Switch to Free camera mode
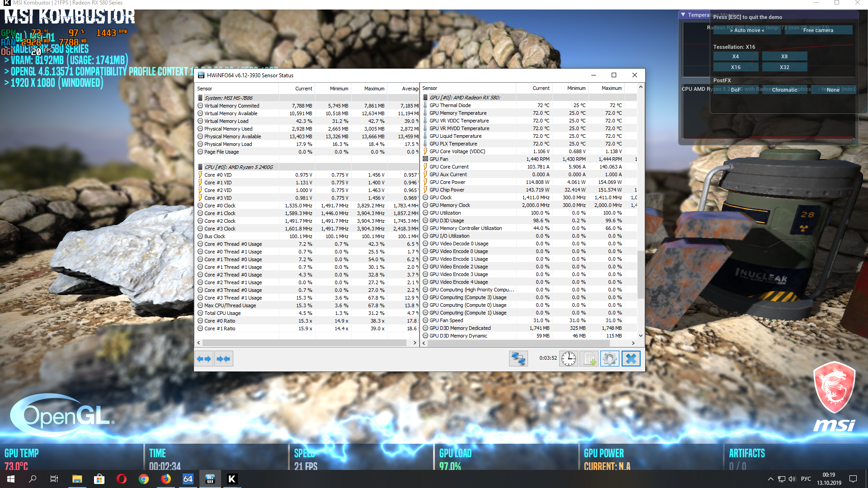Viewport: 868px width, 488px height. (x=818, y=30)
